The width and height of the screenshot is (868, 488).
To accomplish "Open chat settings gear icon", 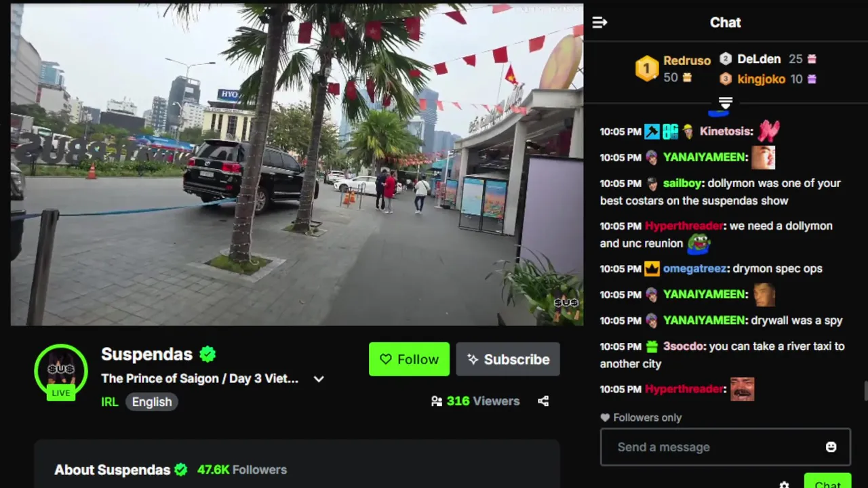I will pyautogui.click(x=784, y=485).
